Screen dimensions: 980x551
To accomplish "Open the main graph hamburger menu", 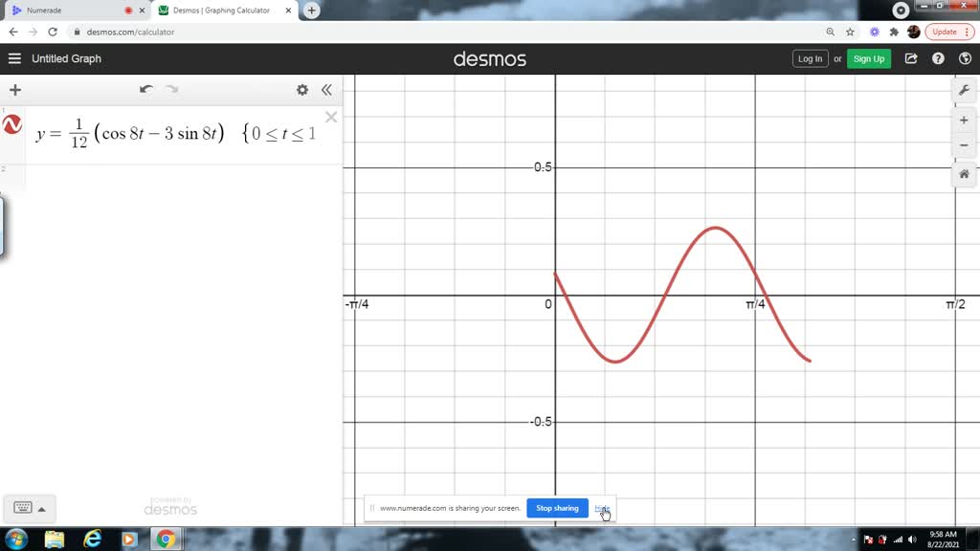I will pos(14,58).
